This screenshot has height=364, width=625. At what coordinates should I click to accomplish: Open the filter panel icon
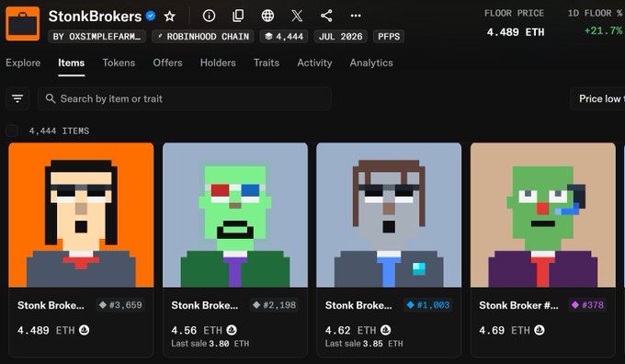tap(17, 98)
